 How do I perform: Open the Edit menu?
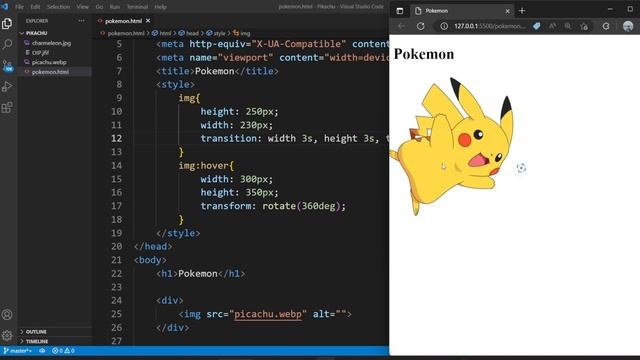click(x=35, y=7)
